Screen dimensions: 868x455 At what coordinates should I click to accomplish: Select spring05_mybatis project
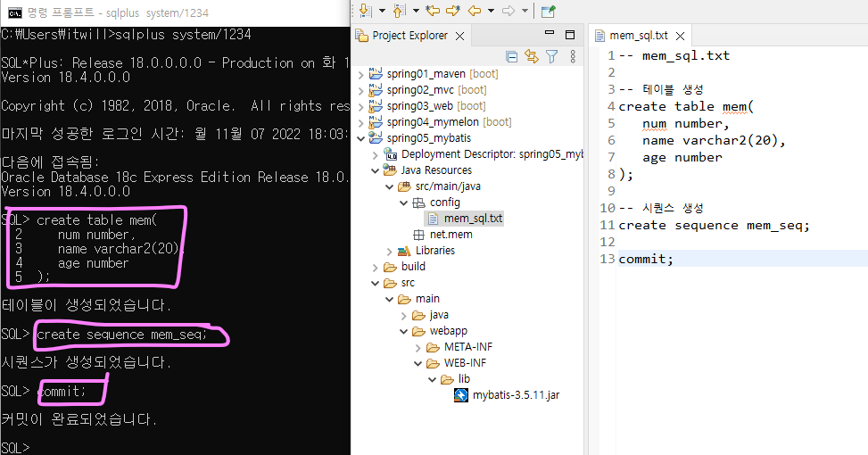[420, 137]
